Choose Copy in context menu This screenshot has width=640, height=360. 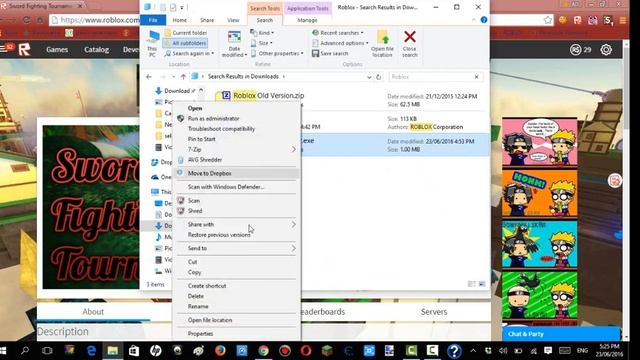click(x=195, y=272)
